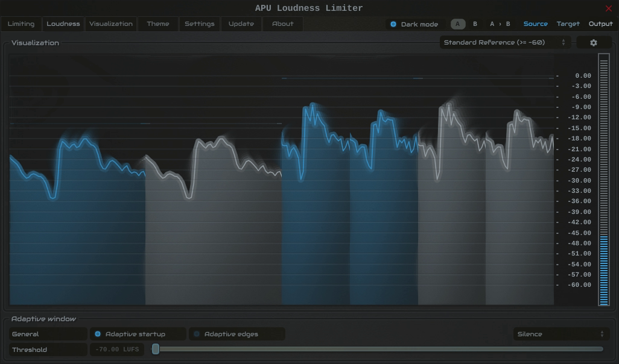The height and width of the screenshot is (364, 619).
Task: Click the -45.00 scale label
Action: 579,233
